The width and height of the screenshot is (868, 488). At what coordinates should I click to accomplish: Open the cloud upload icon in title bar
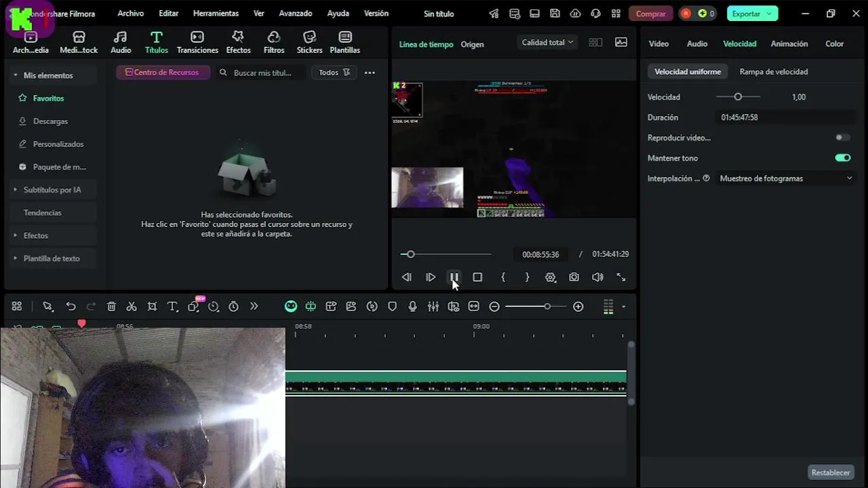point(575,14)
